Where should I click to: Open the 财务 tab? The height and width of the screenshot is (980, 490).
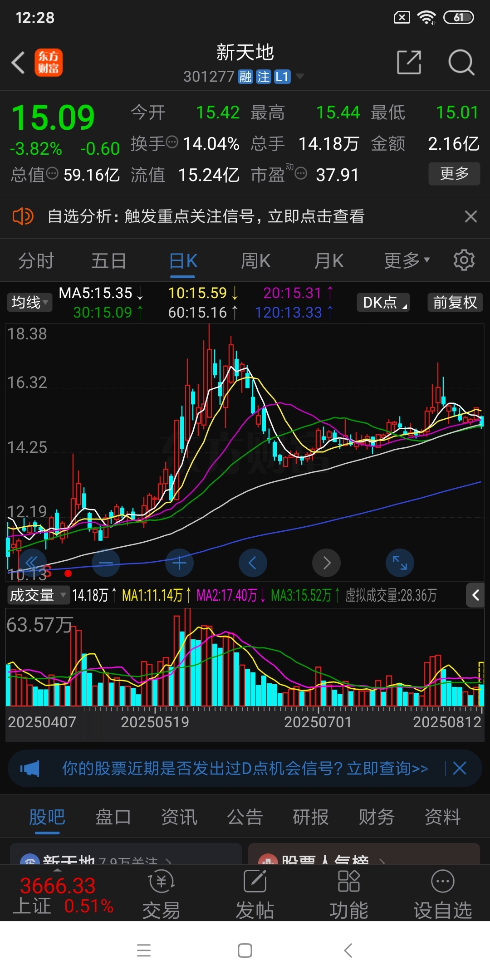point(377,818)
